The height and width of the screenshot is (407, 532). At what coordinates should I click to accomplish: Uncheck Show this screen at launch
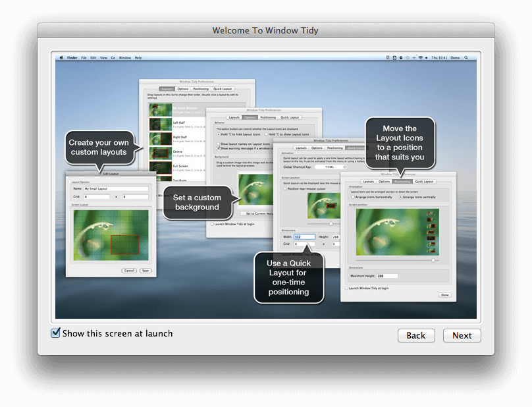tap(56, 333)
